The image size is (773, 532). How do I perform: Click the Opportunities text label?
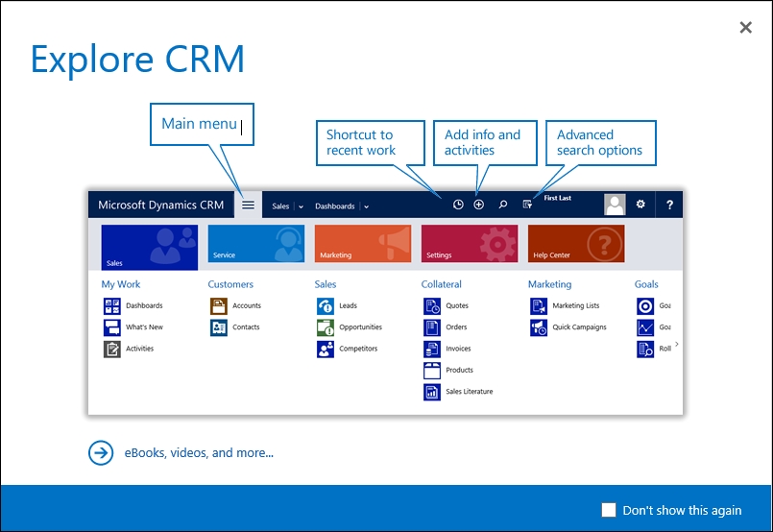[x=360, y=326]
